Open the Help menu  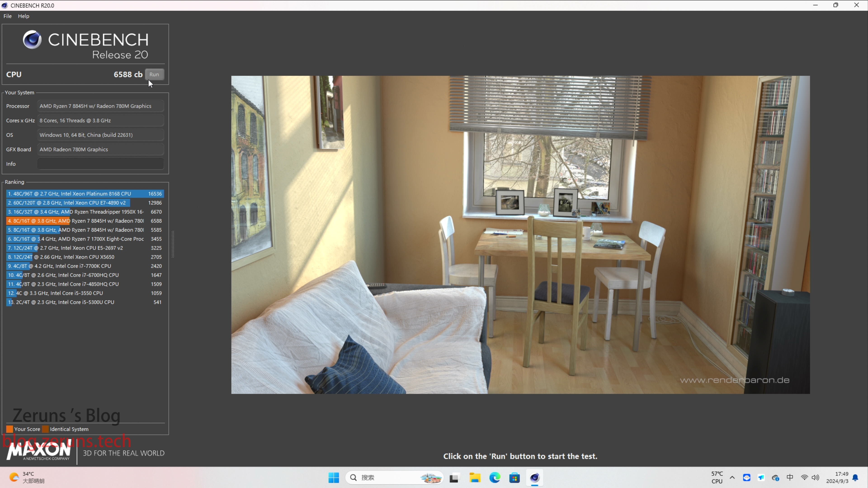(x=24, y=16)
